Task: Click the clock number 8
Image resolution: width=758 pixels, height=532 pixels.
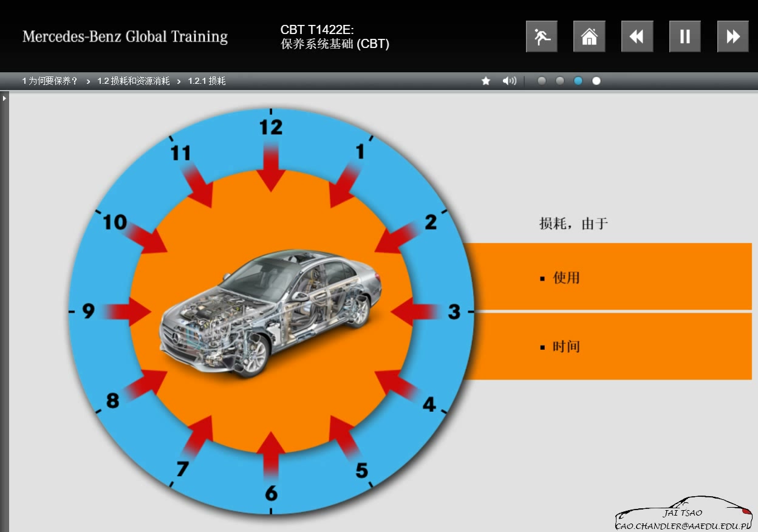Action: point(112,401)
